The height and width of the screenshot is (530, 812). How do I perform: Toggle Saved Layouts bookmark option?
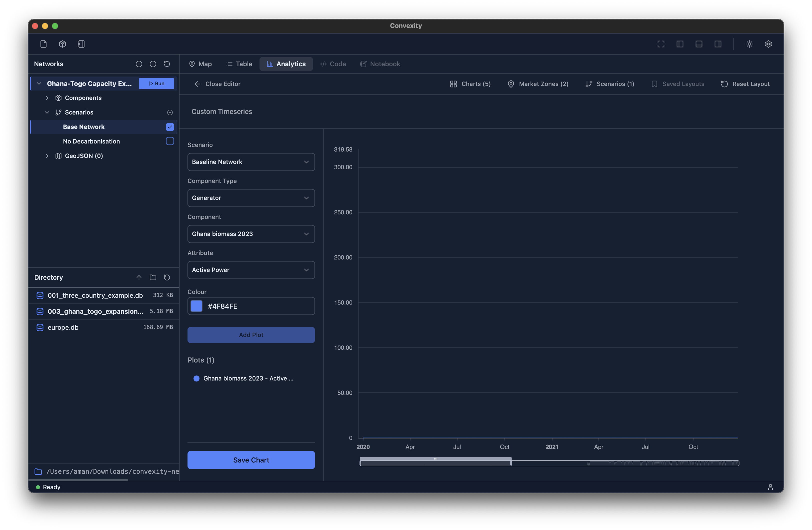click(678, 83)
